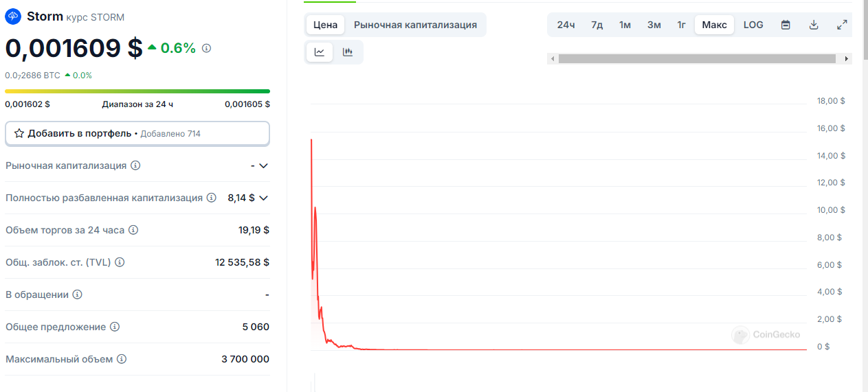Select 1г time range

tap(681, 25)
